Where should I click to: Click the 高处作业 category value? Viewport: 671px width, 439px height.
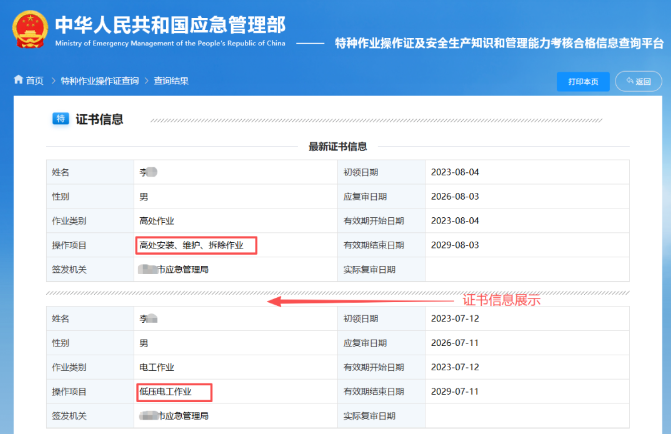(x=157, y=220)
